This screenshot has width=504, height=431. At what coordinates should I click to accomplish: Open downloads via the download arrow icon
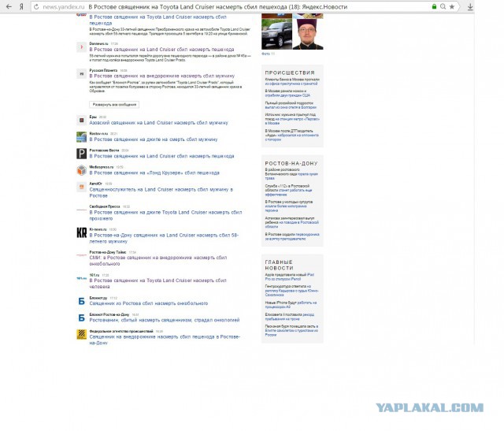click(470, 7)
